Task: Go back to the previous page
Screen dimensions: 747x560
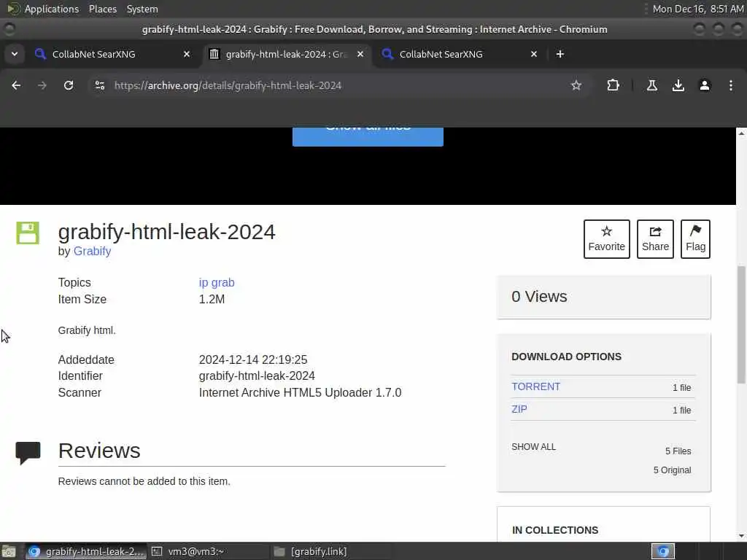Action: point(16,85)
